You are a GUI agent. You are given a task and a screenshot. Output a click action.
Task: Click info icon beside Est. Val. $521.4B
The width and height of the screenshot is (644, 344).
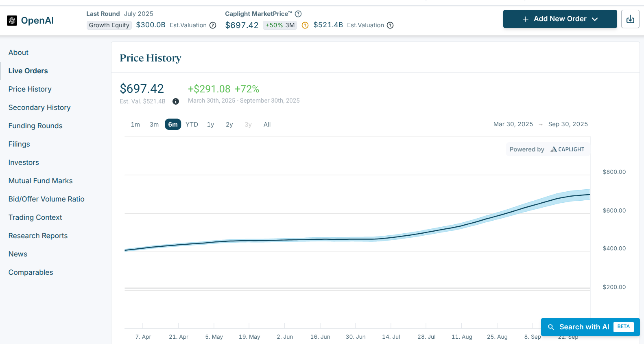[x=176, y=101]
